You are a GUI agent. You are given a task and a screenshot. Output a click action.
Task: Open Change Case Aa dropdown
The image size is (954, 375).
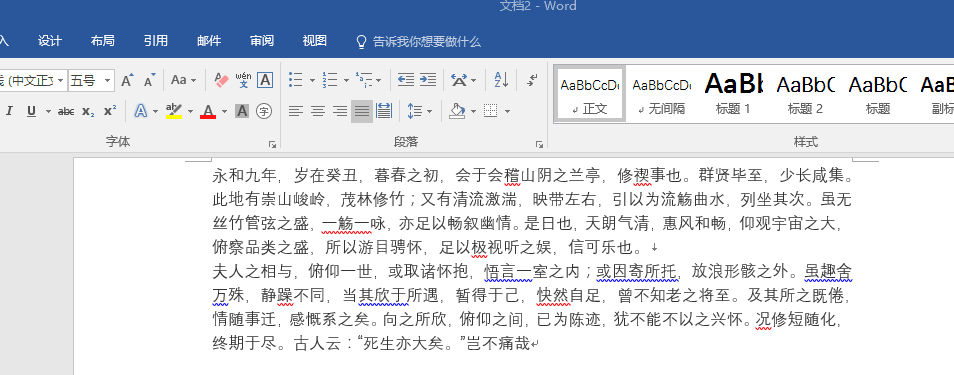click(x=184, y=80)
